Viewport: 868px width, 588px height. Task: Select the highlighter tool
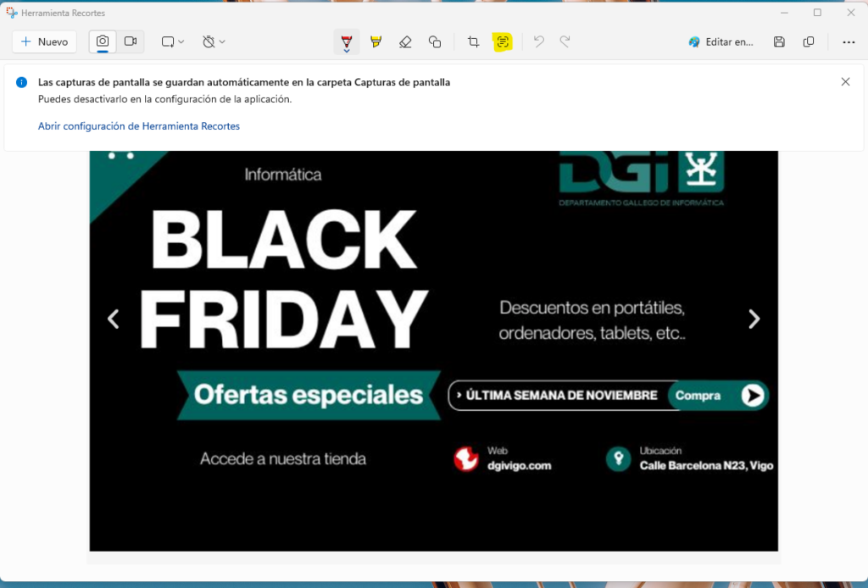tap(374, 41)
